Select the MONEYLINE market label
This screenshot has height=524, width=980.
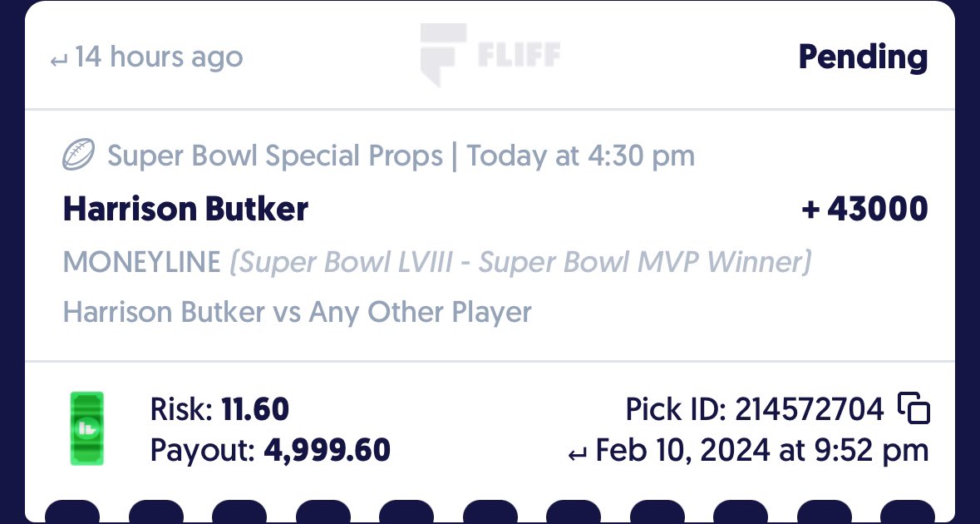point(142,261)
